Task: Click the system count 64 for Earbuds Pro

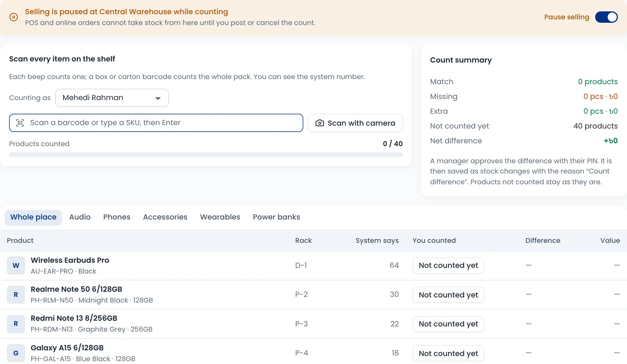Action: 394,266
